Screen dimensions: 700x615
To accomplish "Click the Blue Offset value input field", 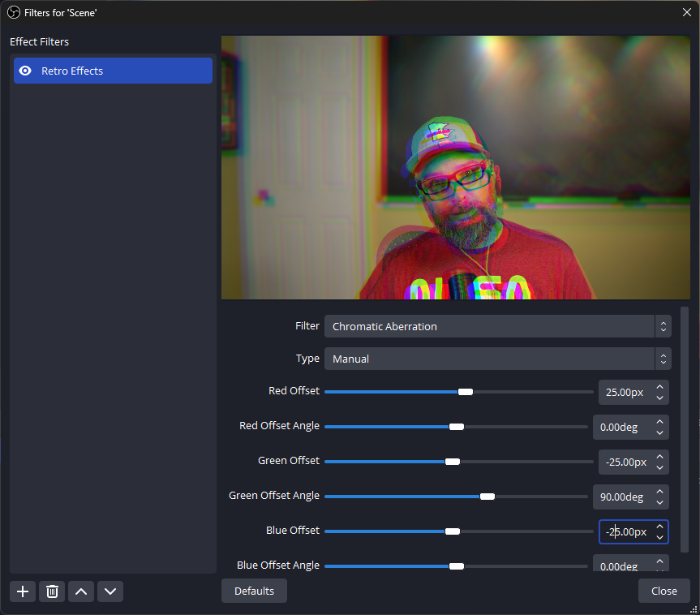I will pyautogui.click(x=626, y=531).
